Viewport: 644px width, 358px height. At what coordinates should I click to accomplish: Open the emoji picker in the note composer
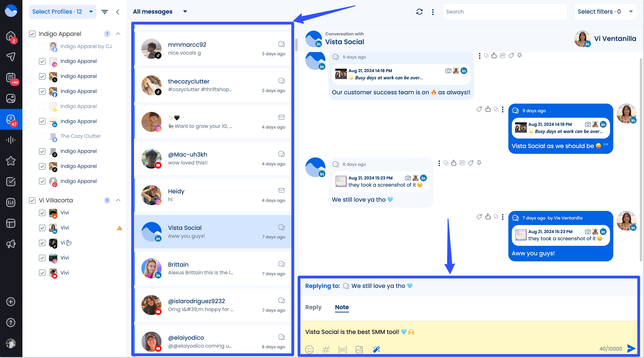click(x=309, y=349)
